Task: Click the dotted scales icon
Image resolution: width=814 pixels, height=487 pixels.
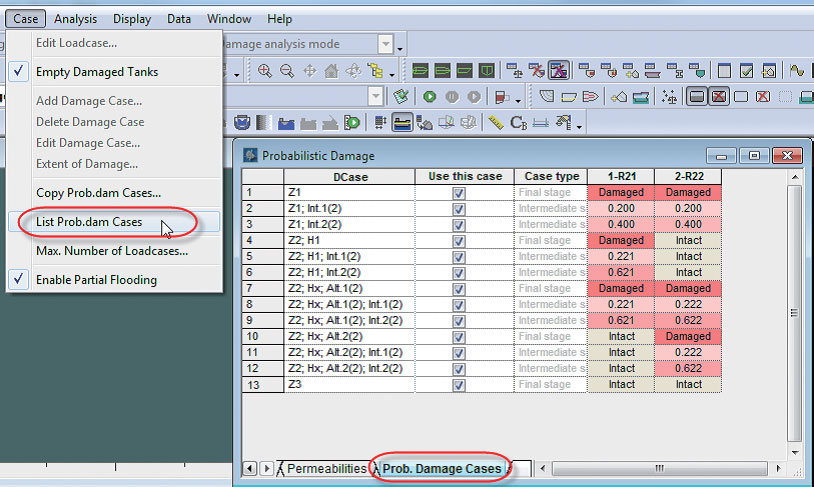Action: point(669,97)
